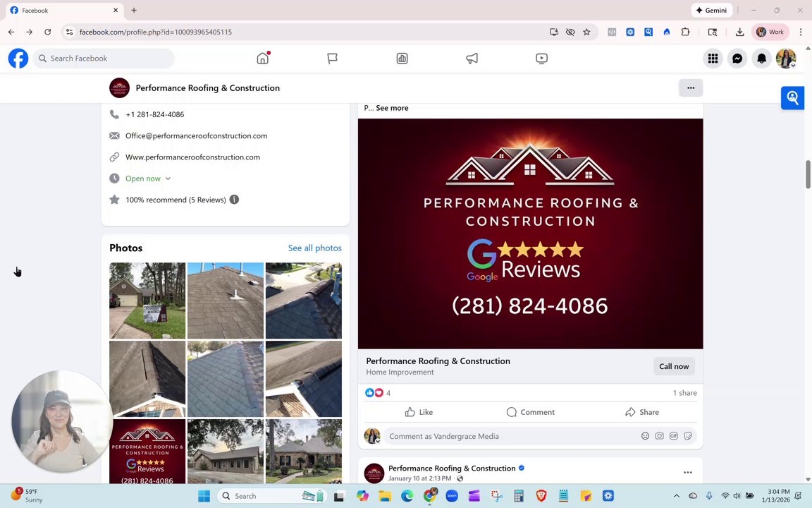Like the post
The height and width of the screenshot is (508, 812).
point(419,412)
